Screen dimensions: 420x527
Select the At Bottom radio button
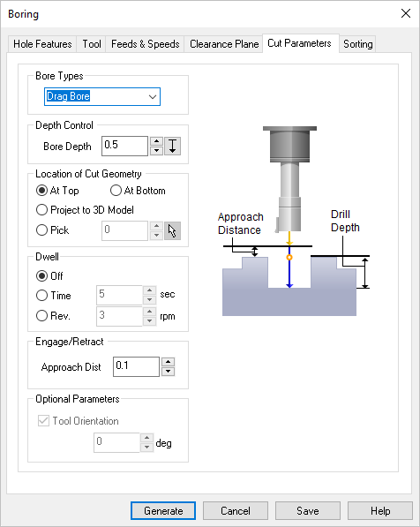click(x=116, y=191)
